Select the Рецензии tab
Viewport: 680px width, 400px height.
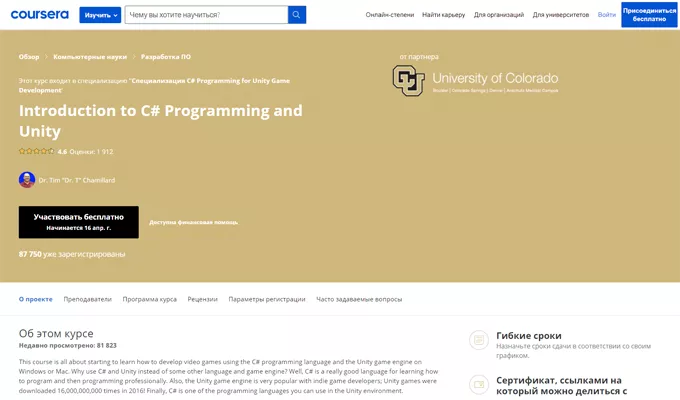tap(203, 299)
